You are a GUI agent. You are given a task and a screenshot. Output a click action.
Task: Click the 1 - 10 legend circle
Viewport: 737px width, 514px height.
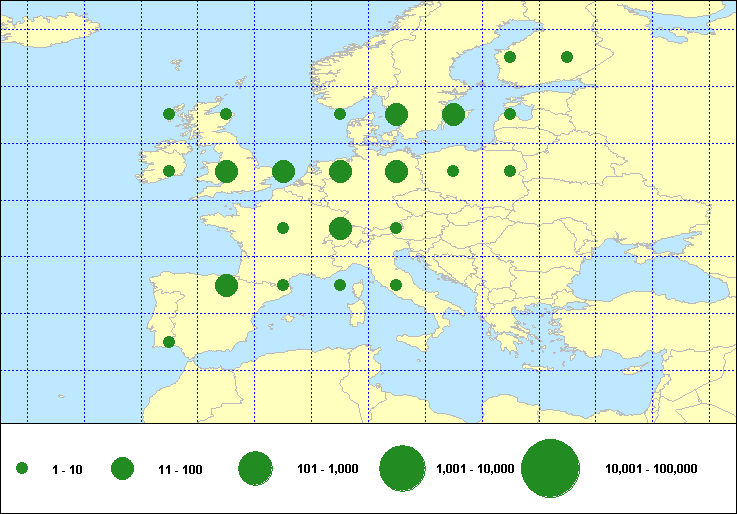click(x=22, y=468)
